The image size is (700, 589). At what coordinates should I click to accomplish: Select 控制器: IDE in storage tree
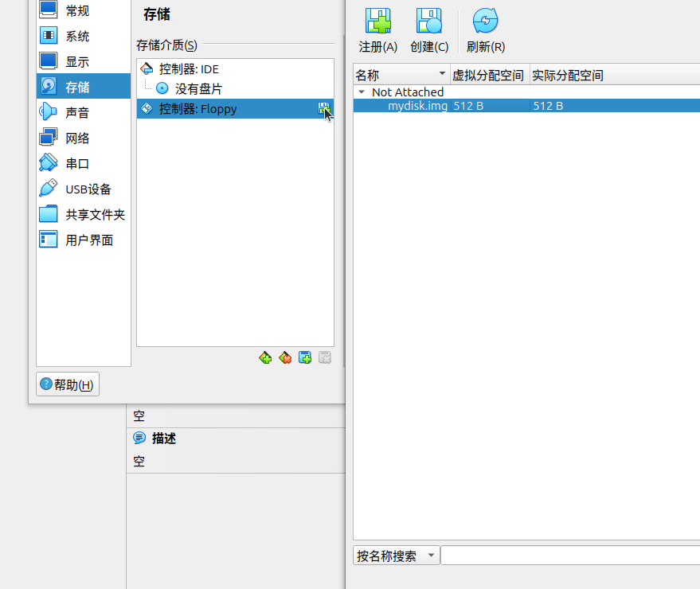(x=189, y=69)
